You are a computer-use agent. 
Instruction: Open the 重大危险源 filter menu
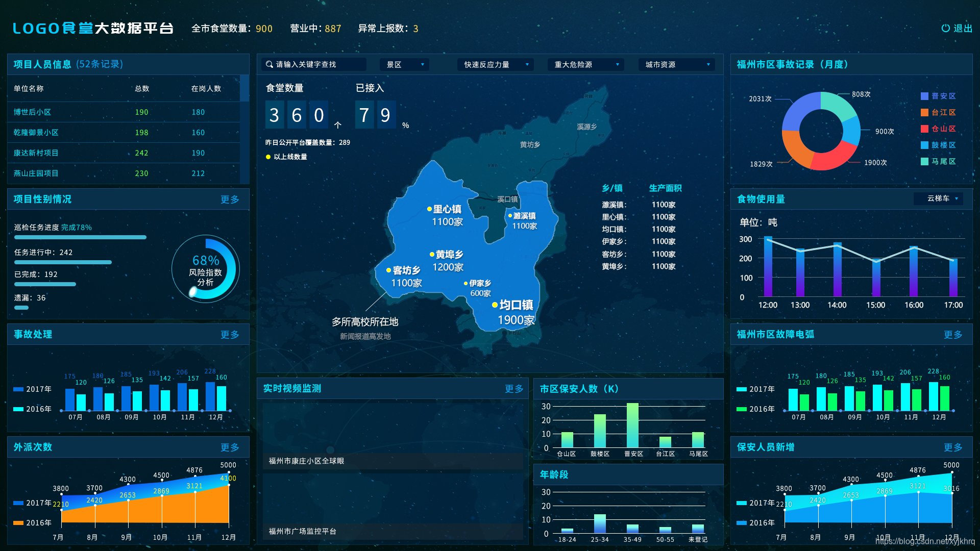pyautogui.click(x=586, y=65)
